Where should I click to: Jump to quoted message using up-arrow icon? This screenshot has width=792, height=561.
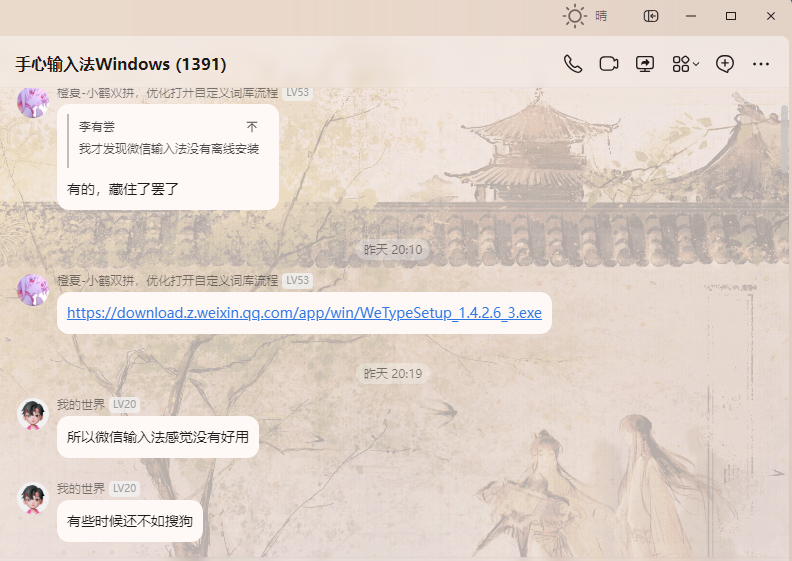point(252,126)
